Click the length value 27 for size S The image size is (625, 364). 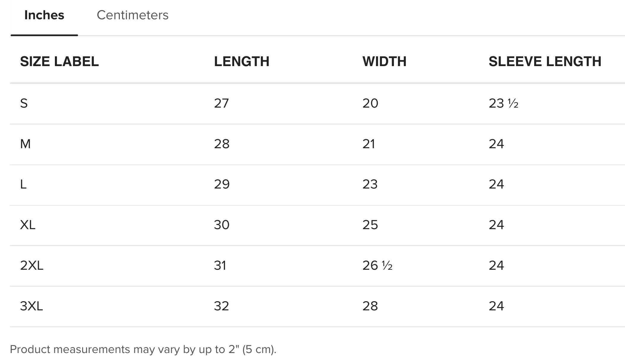tap(221, 103)
